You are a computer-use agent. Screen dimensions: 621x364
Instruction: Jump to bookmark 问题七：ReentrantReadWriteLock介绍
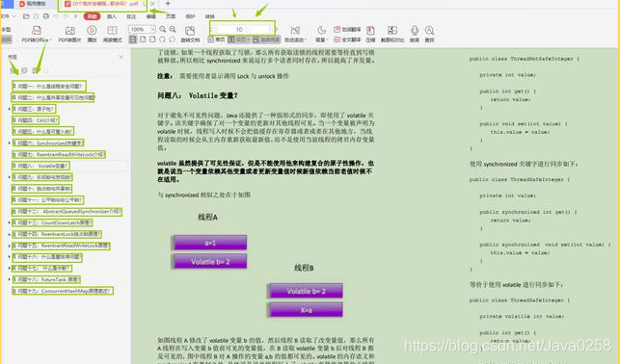point(60,154)
